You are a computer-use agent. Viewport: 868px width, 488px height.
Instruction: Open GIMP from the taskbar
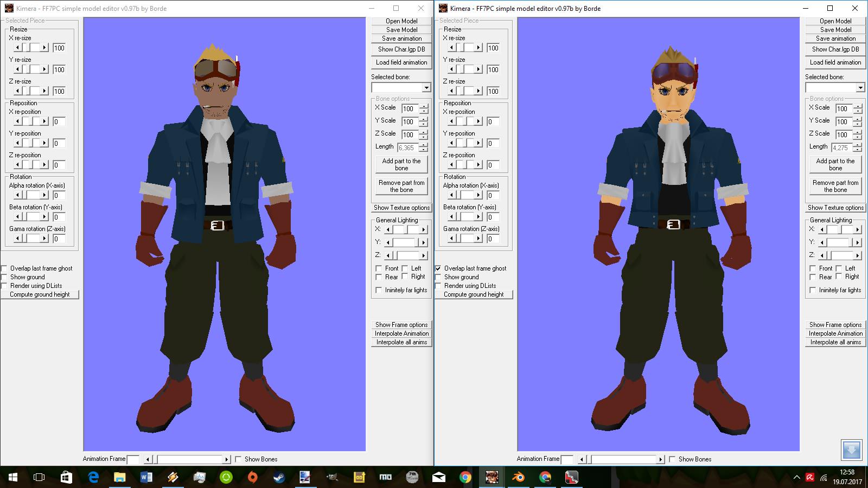[x=332, y=477]
